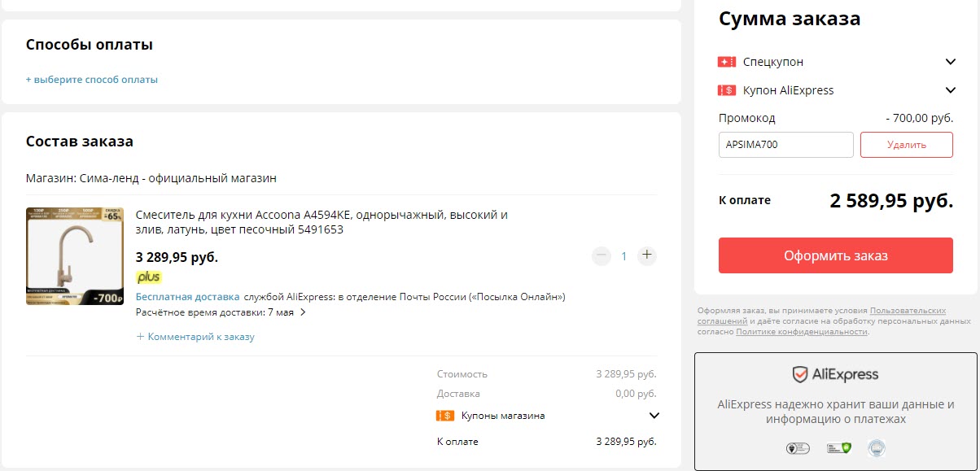Expand the Спецкупон section

(x=950, y=62)
